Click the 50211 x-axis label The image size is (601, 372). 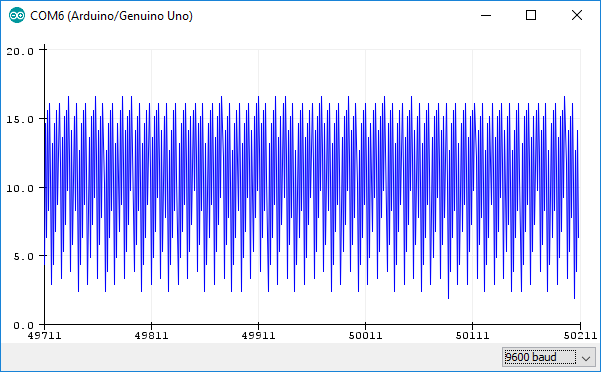580,336
